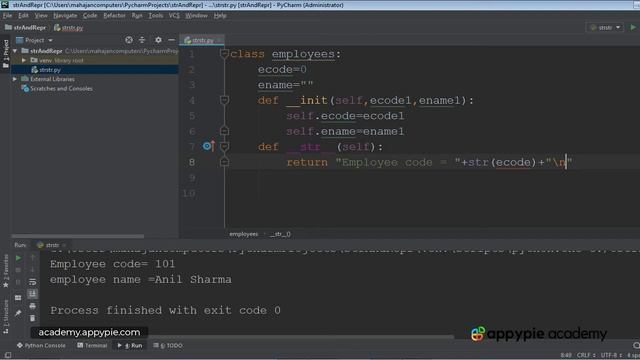The image size is (640, 360).
Task: Click the strstr.py breadcrumb in the navigation bar
Action: click(x=69, y=28)
